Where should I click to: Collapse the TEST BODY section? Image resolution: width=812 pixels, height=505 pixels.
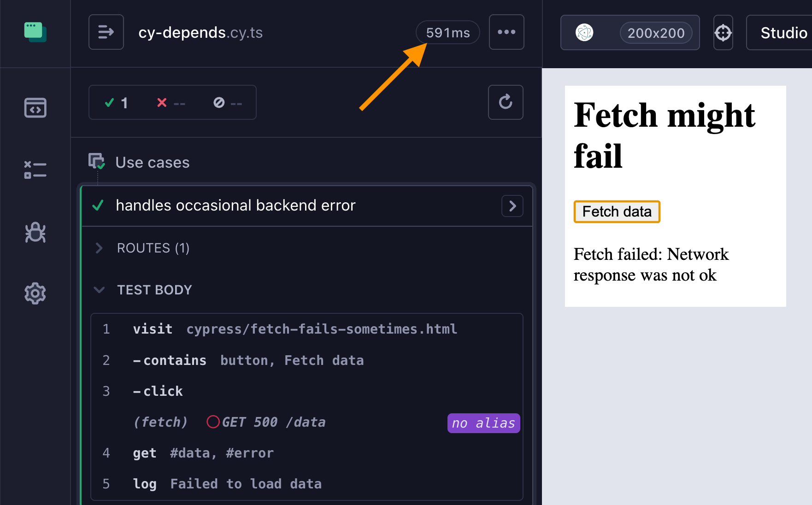(154, 290)
